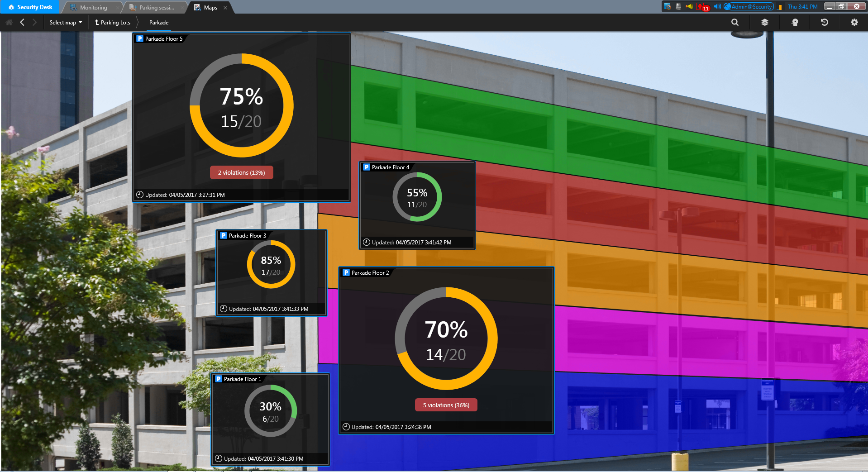Screen dimensions: 868x472
Task: Click the 2 violations (13%) badge
Action: [x=241, y=172]
